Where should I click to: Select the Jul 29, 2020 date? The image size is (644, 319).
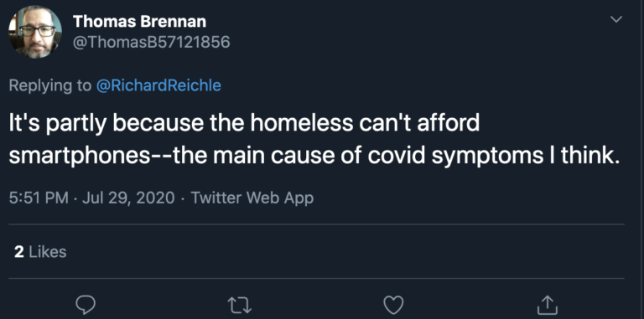click(128, 198)
